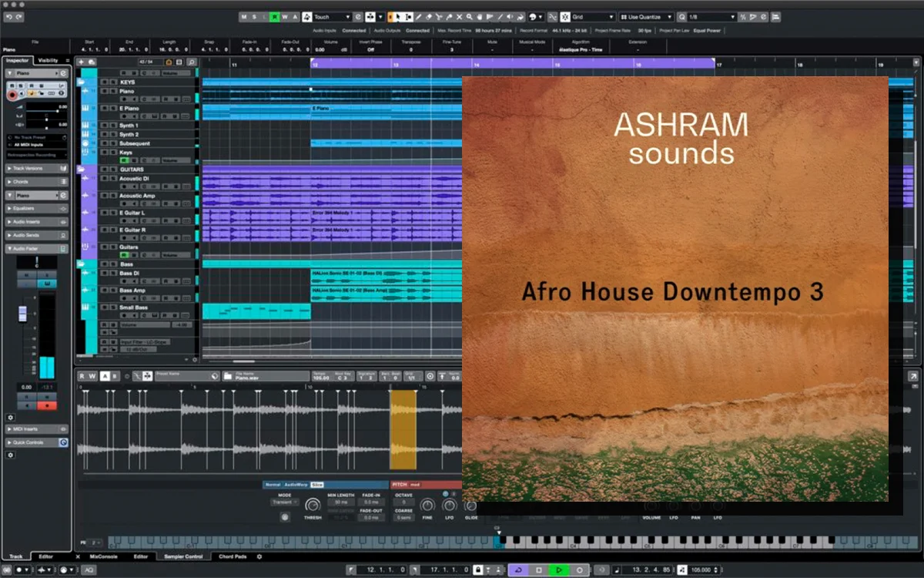Expand the Track Versions inspector section
This screenshot has width=924, height=578.
tap(36, 168)
